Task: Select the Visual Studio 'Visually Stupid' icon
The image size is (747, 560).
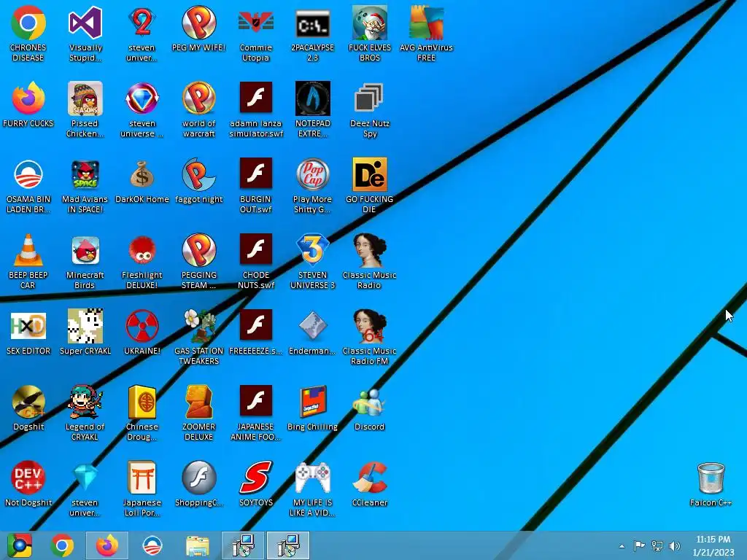Action: [85, 23]
